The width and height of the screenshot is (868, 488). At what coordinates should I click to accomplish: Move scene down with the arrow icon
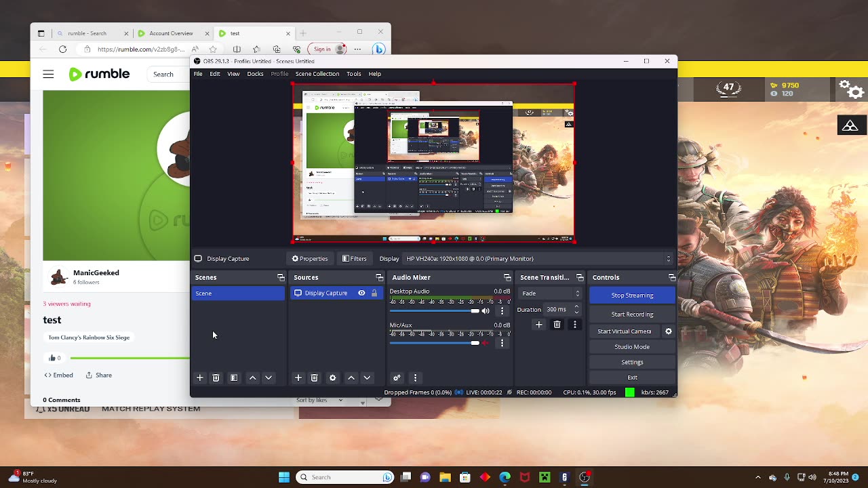(269, 378)
